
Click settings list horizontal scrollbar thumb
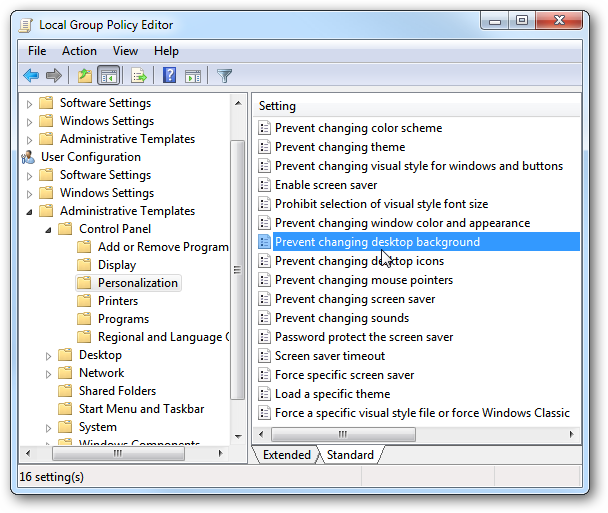(x=343, y=434)
